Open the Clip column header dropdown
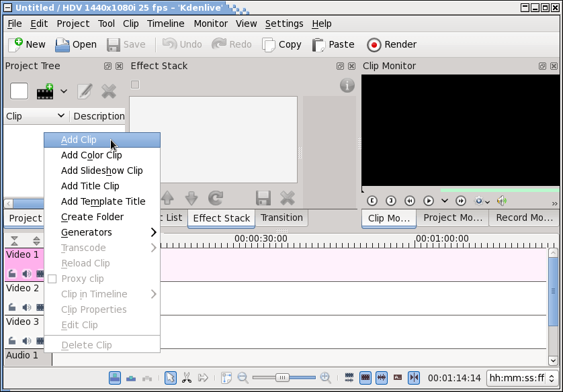563x392 pixels. click(x=60, y=116)
